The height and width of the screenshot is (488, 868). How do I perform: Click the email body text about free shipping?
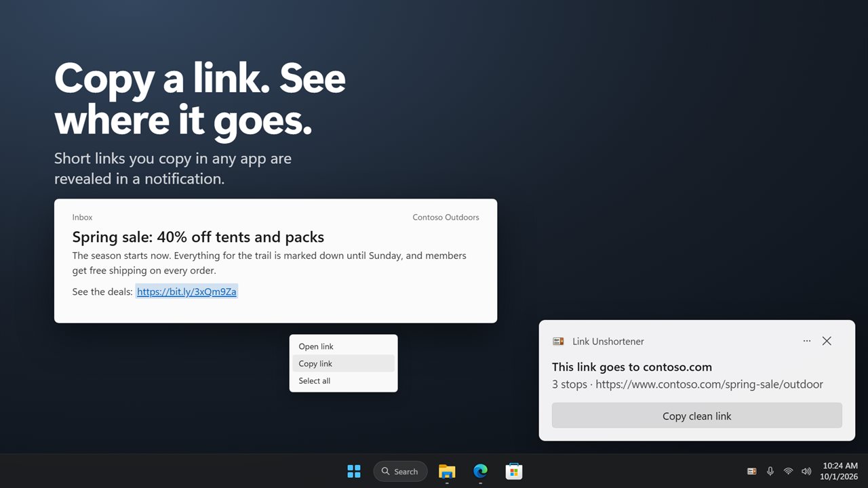[269, 263]
